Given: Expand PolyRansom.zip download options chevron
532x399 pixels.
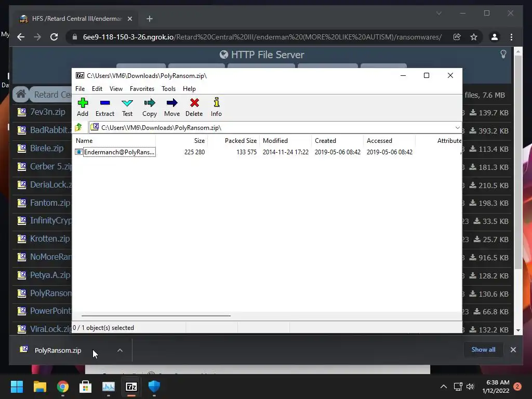Looking at the screenshot, I should pos(120,350).
